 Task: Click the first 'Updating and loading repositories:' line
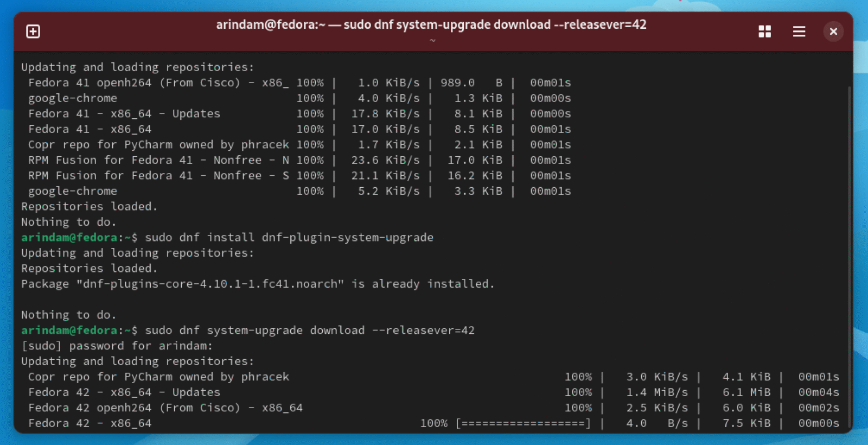click(x=137, y=67)
